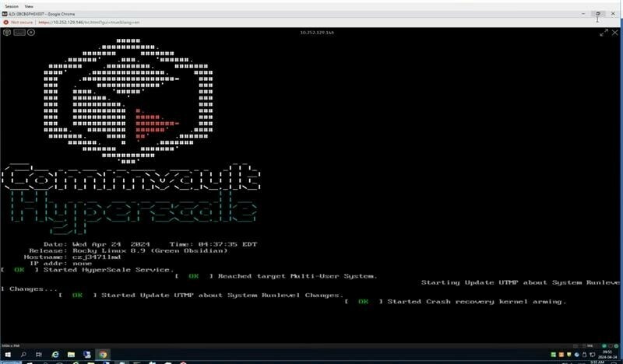Viewport: 623px width, 364px height.
Task: Click the 'Rocky Linux 8.9 (Green Obsidian)' release text
Action: click(x=150, y=251)
